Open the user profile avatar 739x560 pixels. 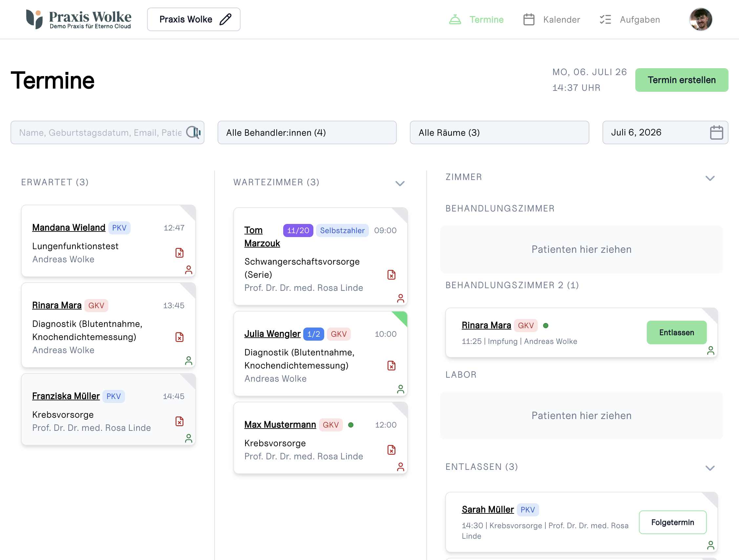(x=701, y=19)
